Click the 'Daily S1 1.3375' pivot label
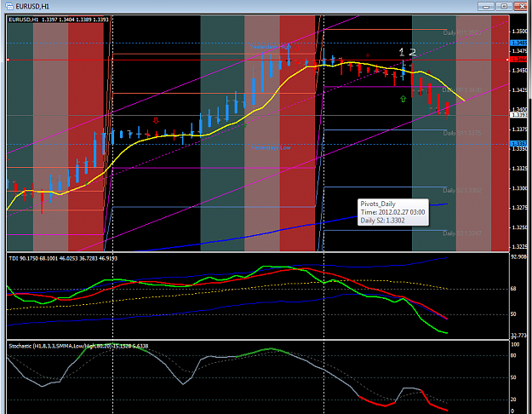 pos(461,133)
